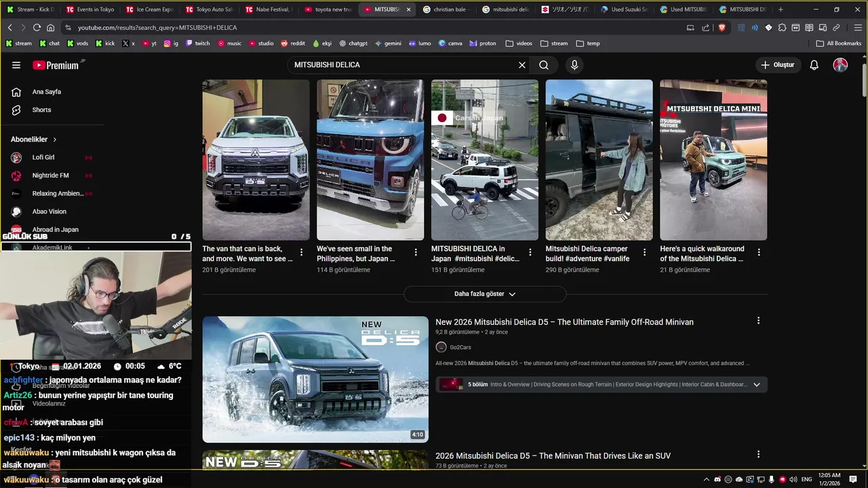Open short 'Mitsubishi Delica camper build'
The height and width of the screenshot is (488, 868).
tap(599, 160)
